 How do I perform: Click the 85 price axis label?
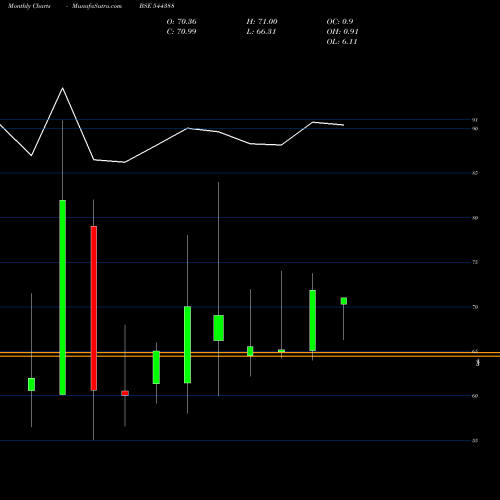pos(475,173)
